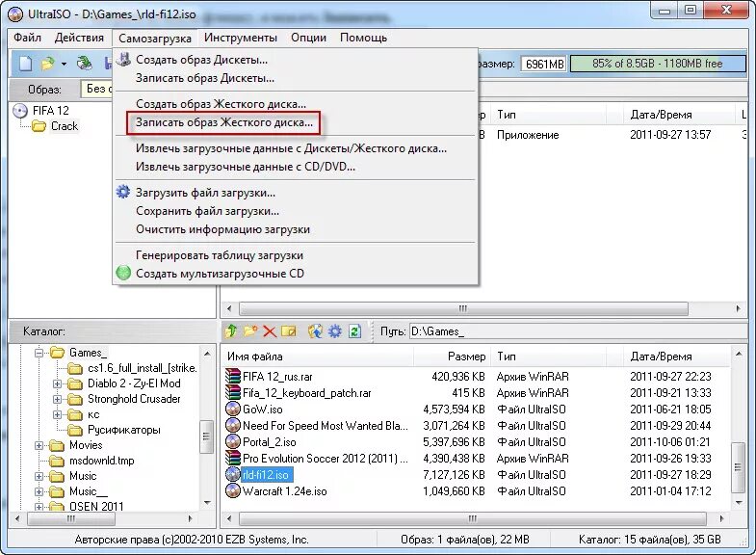Sort catalog list by Дата/Время header
This screenshot has height=555, width=756.
(x=676, y=357)
